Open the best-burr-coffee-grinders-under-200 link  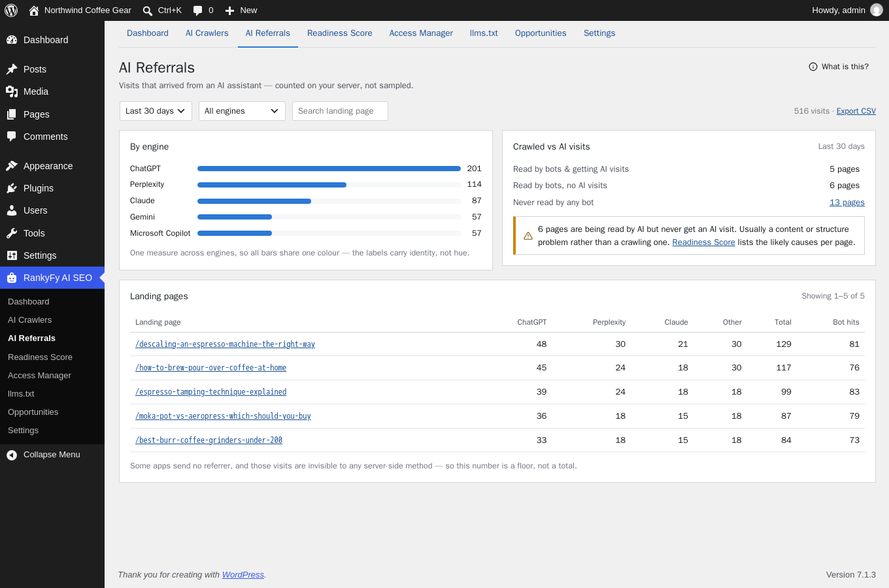pos(209,440)
